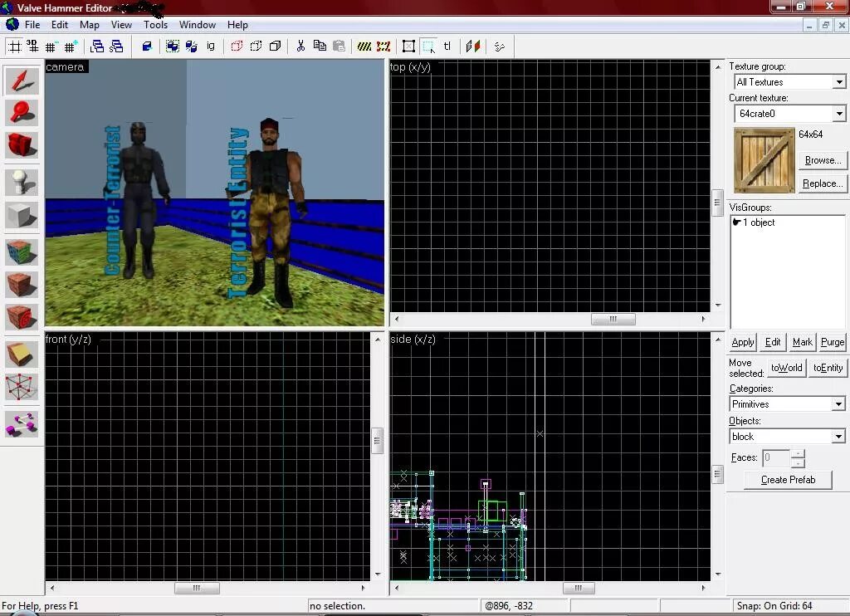Toggle the 3D grid display
Image resolution: width=850 pixels, height=616 pixels.
click(x=32, y=46)
